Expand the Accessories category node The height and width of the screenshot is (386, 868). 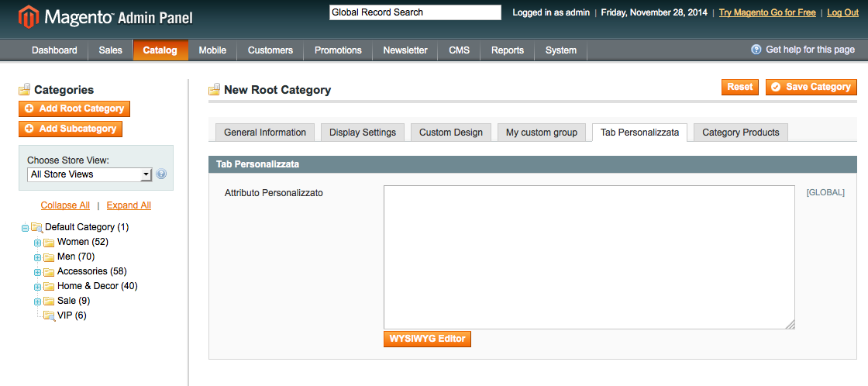[37, 272]
